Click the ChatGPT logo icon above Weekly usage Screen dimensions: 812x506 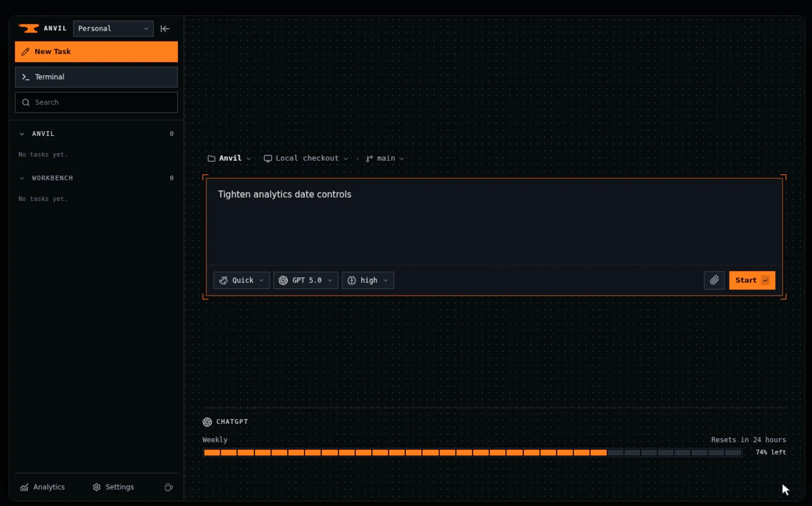click(207, 422)
